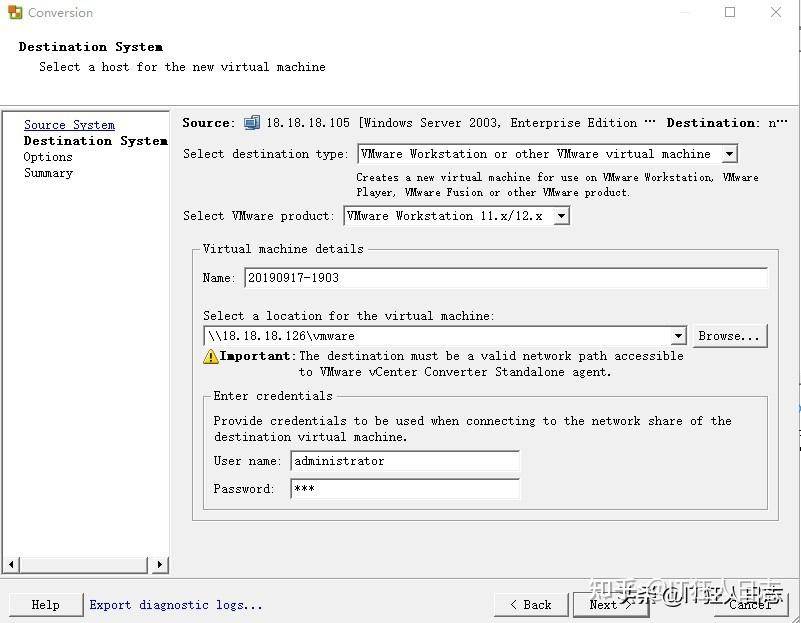Click the source computer icon next to 18.18.18.105
The width and height of the screenshot is (801, 623).
tap(252, 123)
